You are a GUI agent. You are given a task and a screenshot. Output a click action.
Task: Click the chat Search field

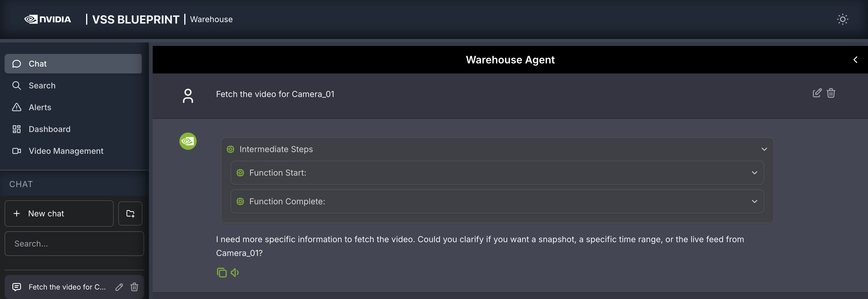(x=74, y=243)
